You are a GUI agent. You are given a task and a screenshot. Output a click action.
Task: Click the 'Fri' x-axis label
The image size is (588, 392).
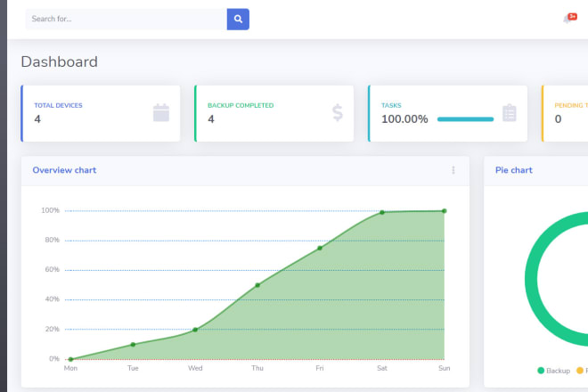coord(320,368)
